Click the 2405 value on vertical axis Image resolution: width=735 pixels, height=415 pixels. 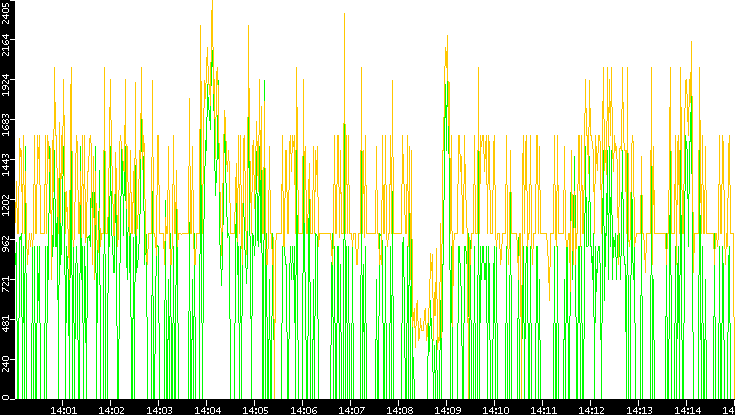pyautogui.click(x=6, y=11)
